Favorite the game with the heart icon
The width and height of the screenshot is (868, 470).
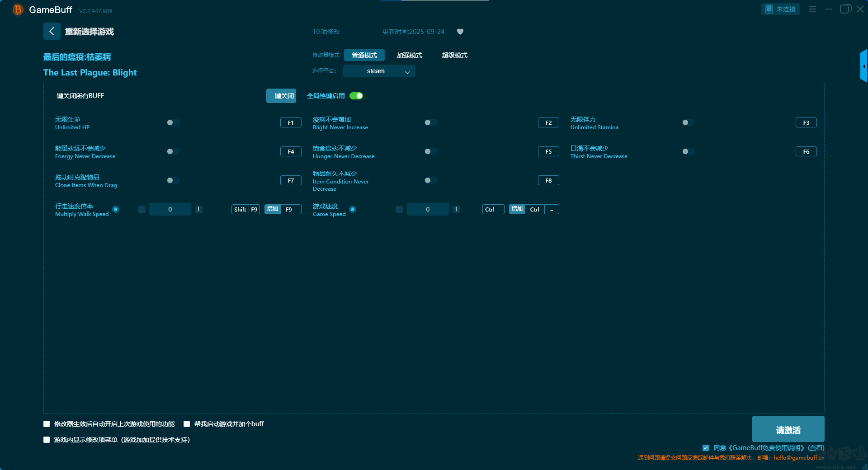pyautogui.click(x=460, y=32)
